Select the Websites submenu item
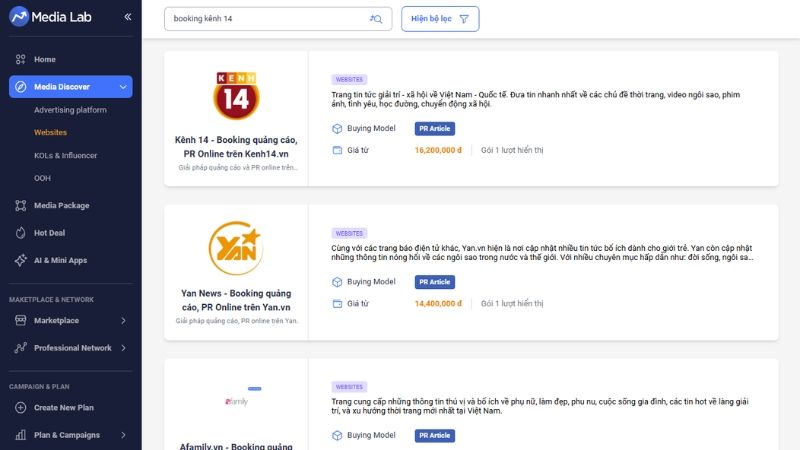 (51, 133)
